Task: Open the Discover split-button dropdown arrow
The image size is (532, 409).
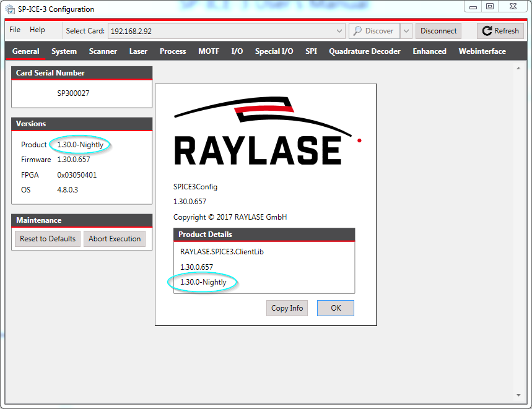Action: coord(406,31)
